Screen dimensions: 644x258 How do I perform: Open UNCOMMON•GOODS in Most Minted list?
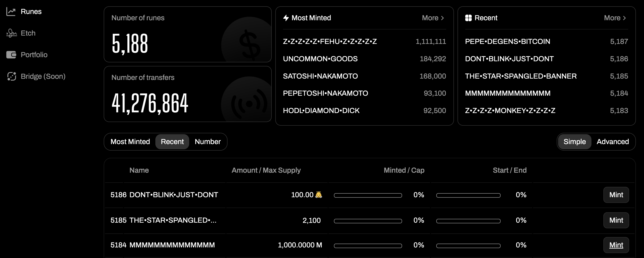coord(320,59)
